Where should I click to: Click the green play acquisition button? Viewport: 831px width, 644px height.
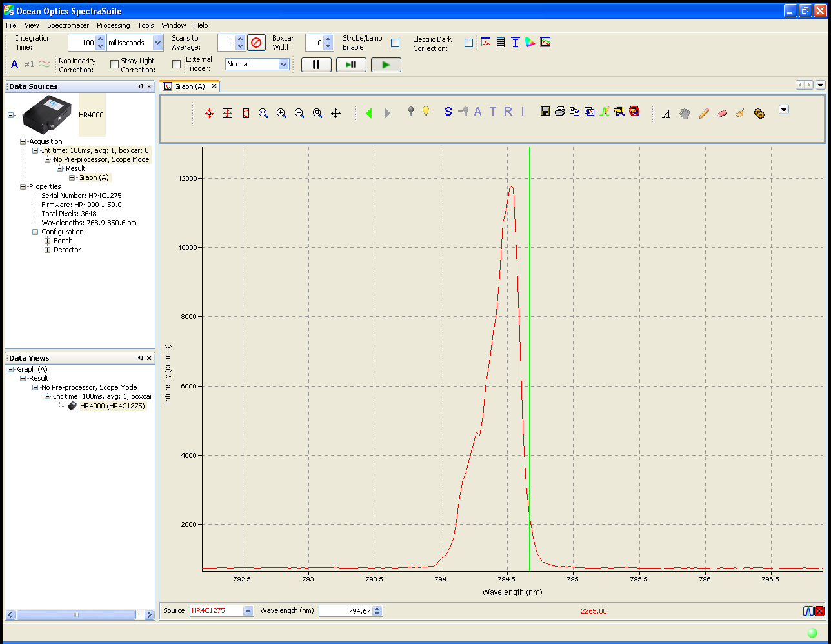pyautogui.click(x=386, y=65)
